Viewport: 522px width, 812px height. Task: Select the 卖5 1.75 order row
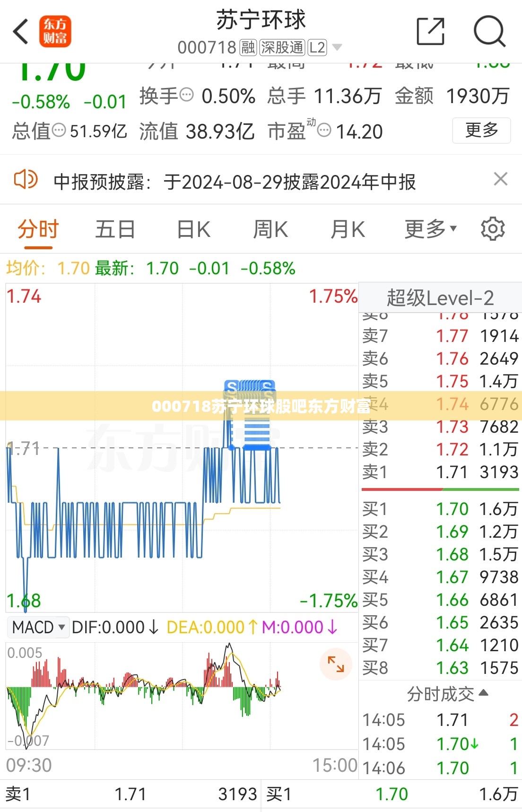coord(440,381)
